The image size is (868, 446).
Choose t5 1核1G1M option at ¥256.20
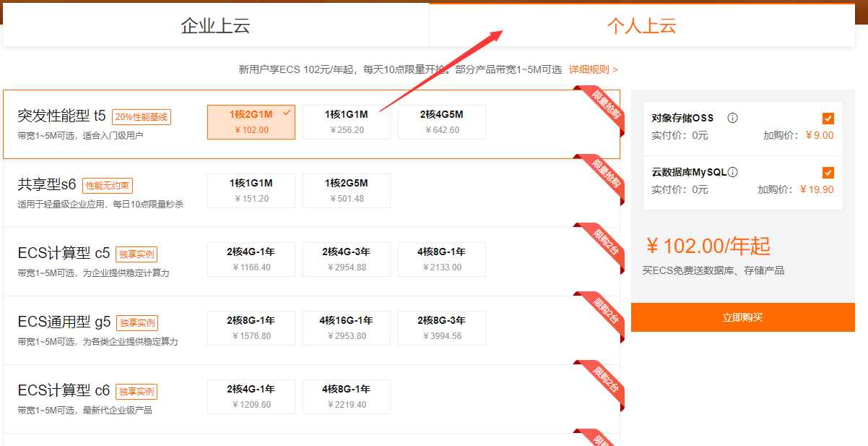[347, 122]
